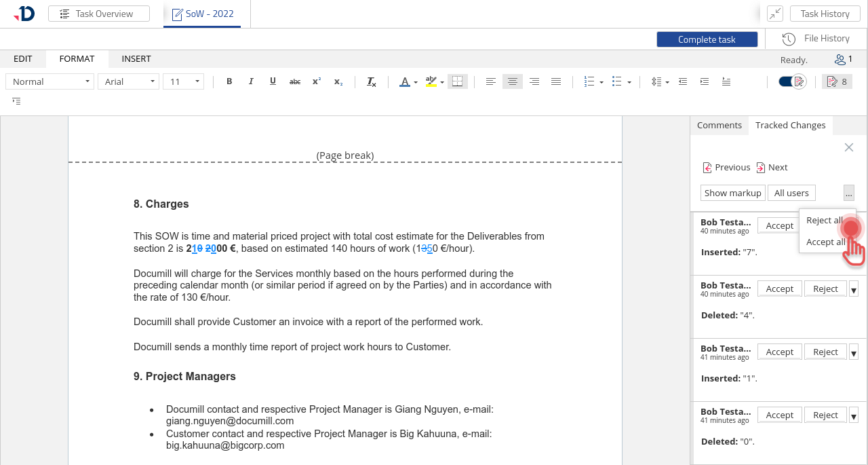The image size is (868, 465).
Task: Click the Documill logo icon
Action: 24,14
